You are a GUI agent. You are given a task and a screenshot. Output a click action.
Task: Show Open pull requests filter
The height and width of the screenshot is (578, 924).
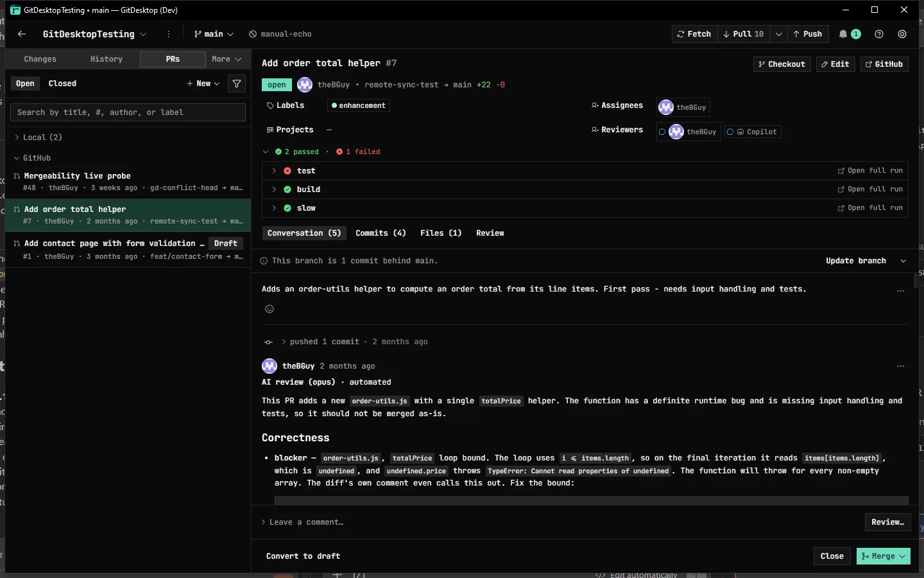click(25, 83)
